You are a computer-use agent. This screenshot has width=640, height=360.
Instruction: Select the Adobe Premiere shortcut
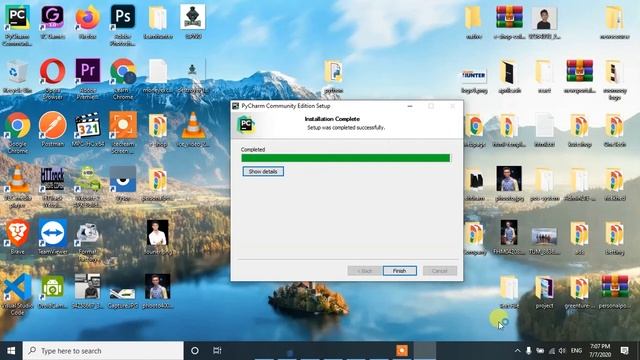87,79
